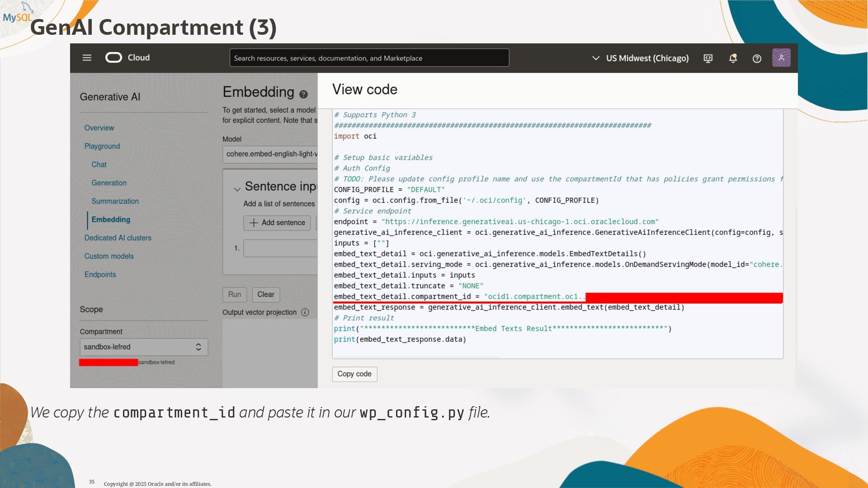Collapse the Sentence input section chevron
This screenshot has width=868, height=488.
click(x=237, y=189)
